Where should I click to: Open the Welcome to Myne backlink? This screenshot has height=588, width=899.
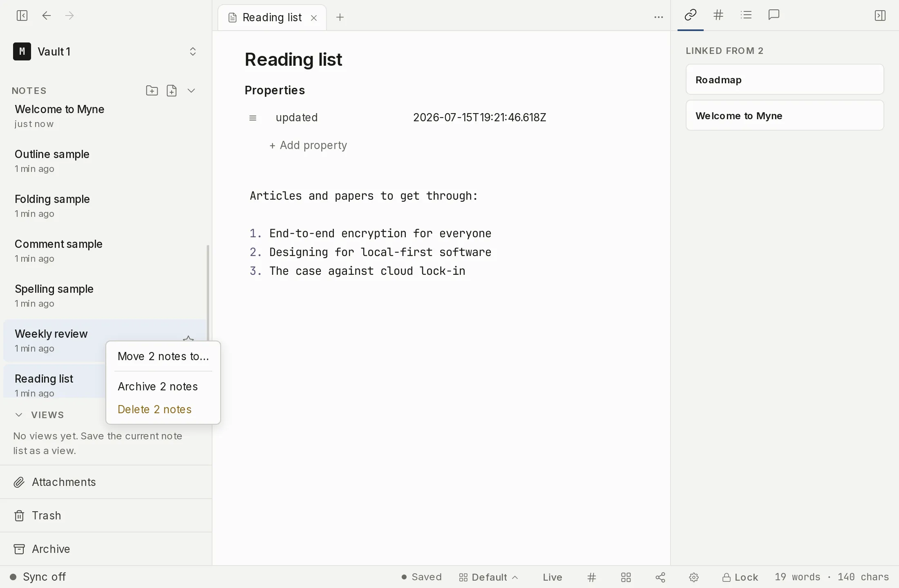point(785,116)
